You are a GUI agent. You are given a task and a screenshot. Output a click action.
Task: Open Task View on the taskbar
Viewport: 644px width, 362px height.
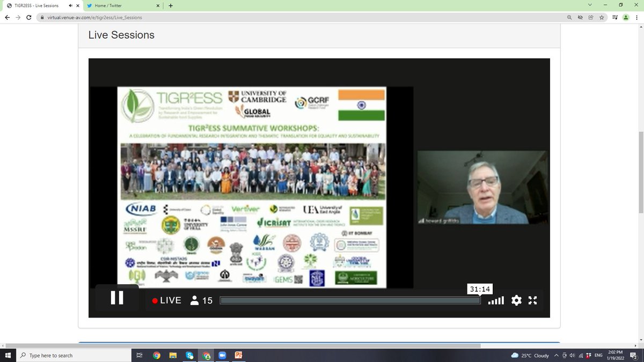pos(139,355)
